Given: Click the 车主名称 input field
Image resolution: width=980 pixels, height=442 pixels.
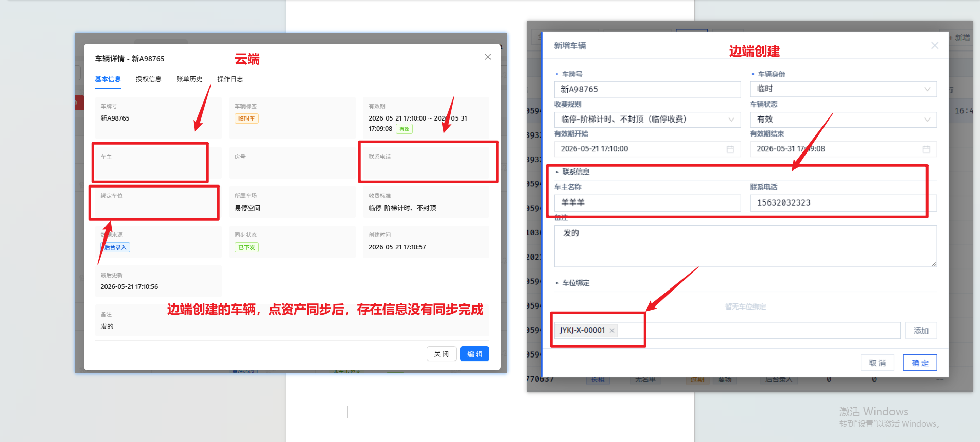Looking at the screenshot, I should point(647,203).
